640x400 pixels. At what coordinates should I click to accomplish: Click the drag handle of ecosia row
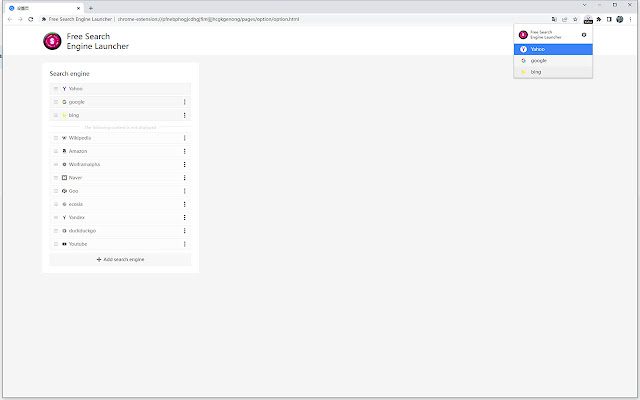pyautogui.click(x=56, y=204)
